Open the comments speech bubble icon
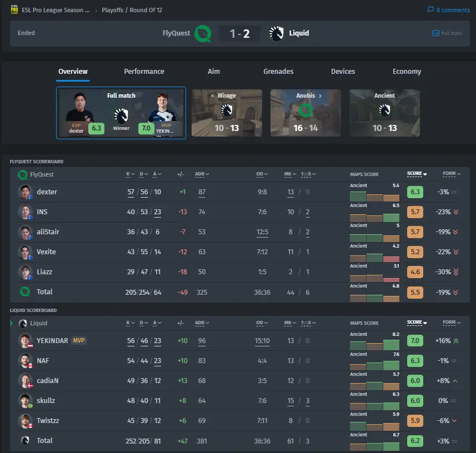 [430, 9]
